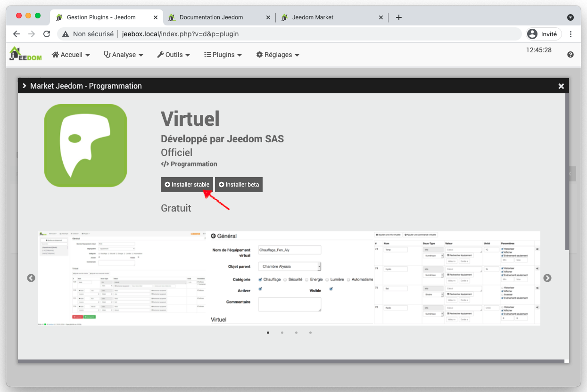Open the Réglages menu

[x=277, y=55]
